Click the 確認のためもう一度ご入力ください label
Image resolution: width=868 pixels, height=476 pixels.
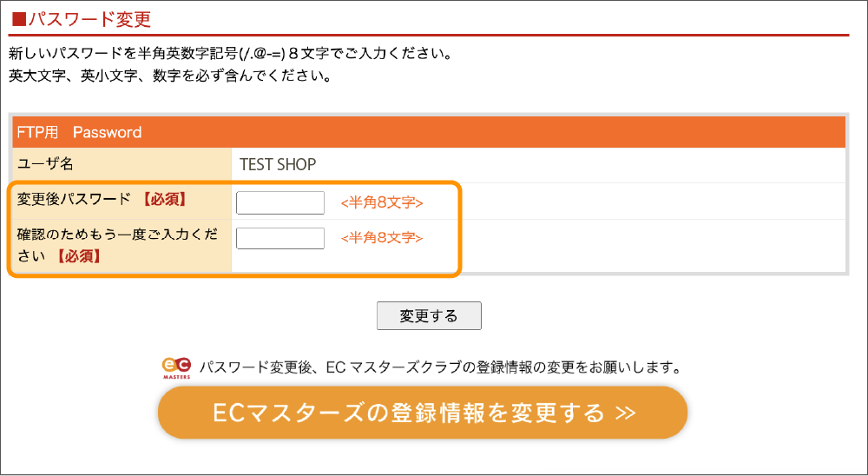point(116,235)
